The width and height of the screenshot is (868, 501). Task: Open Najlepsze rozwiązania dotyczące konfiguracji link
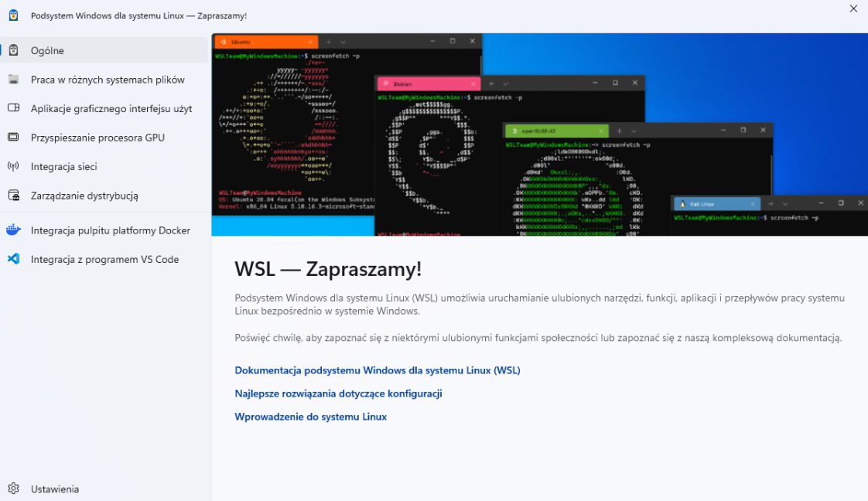click(338, 394)
